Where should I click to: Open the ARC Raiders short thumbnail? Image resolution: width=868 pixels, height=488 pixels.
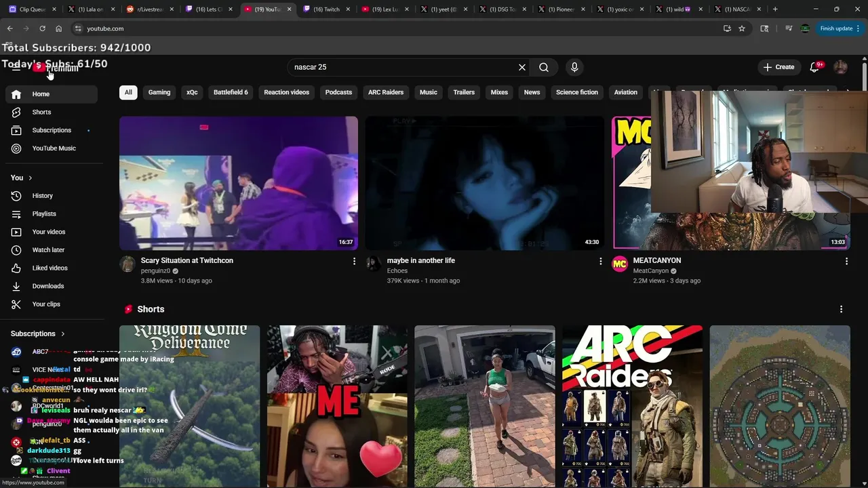pos(632,406)
